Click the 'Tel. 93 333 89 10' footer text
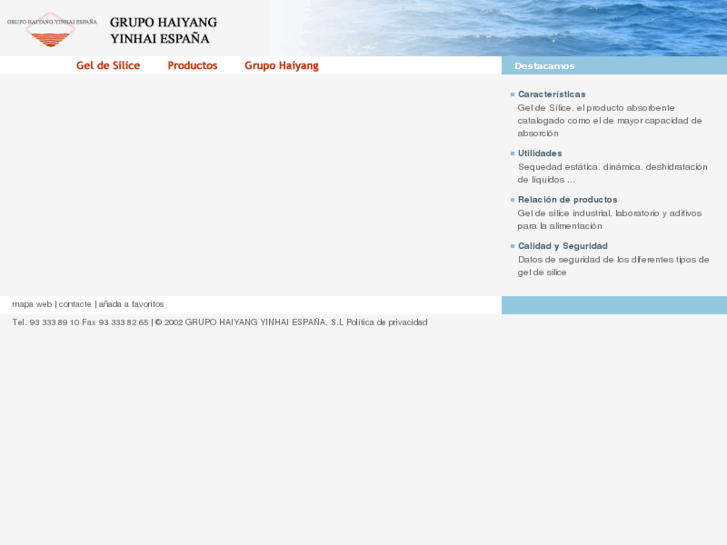 pyautogui.click(x=46, y=322)
